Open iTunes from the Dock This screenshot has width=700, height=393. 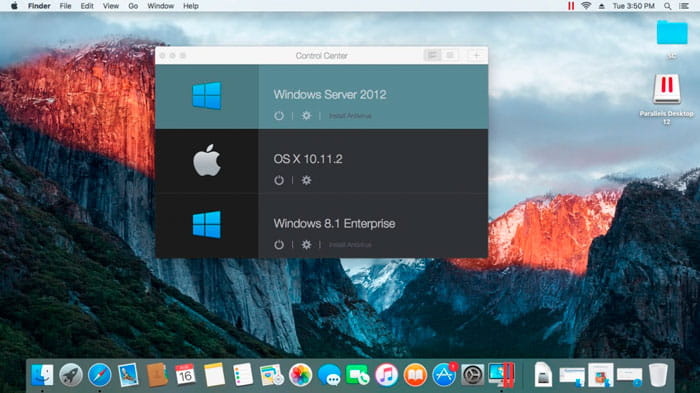tap(386, 374)
